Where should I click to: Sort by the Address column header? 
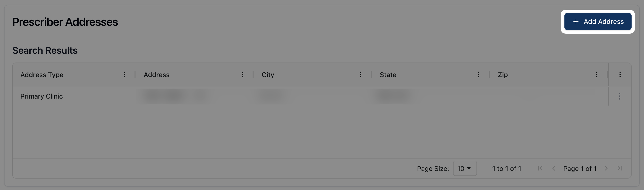click(157, 75)
